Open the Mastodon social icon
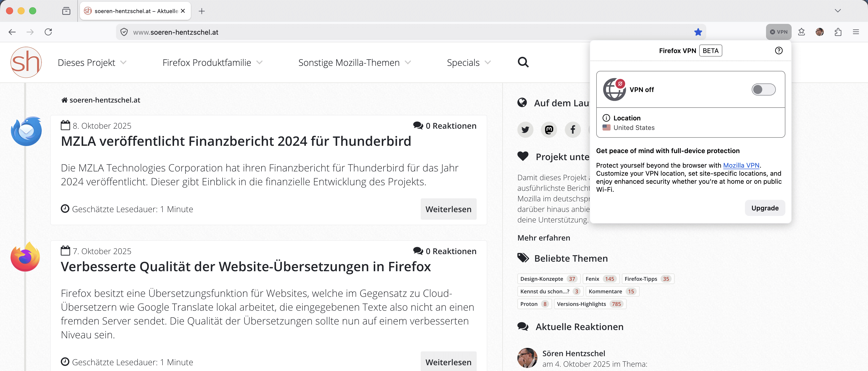 [x=549, y=129]
